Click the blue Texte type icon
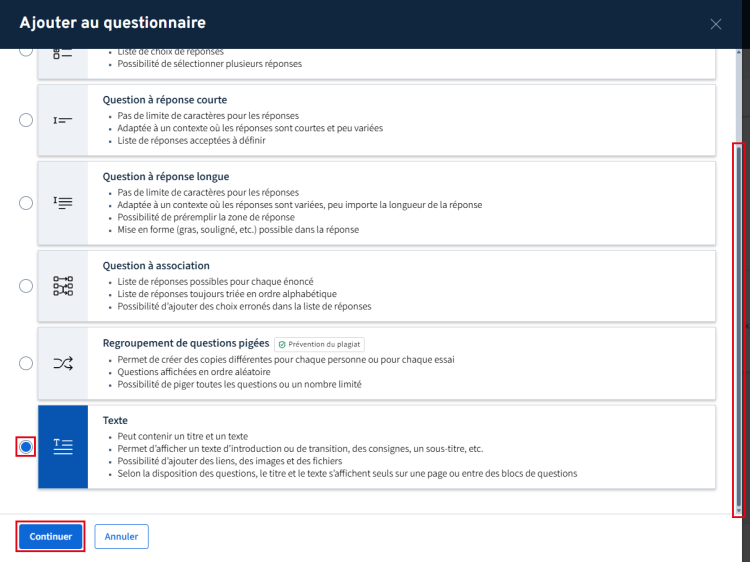 point(63,447)
